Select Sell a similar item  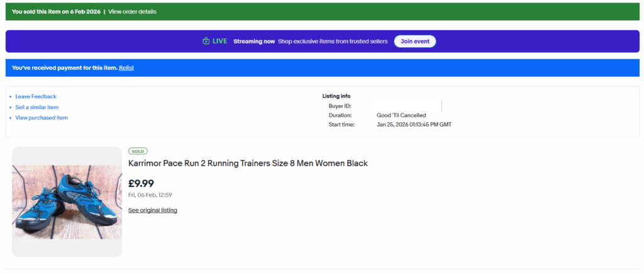click(37, 107)
